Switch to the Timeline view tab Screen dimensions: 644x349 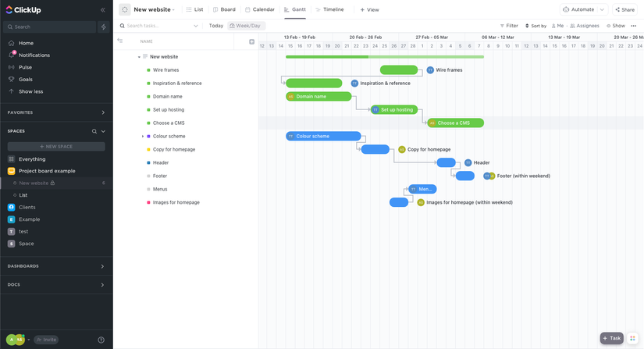point(329,9)
